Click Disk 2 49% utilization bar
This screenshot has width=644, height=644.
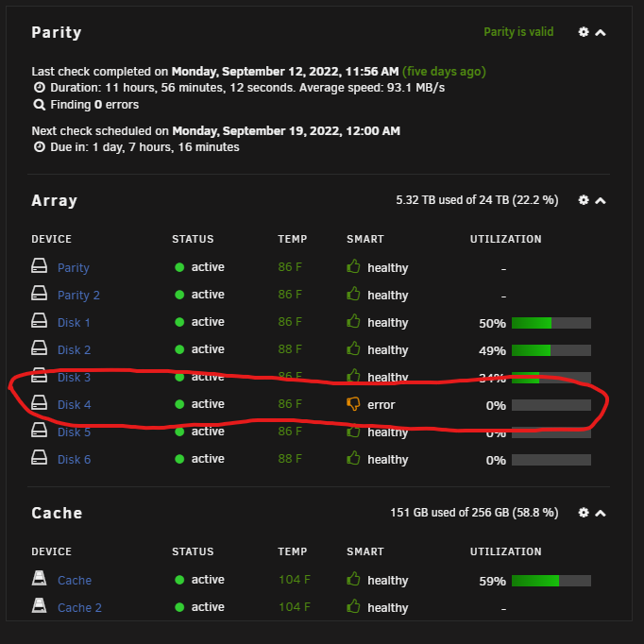click(551, 350)
